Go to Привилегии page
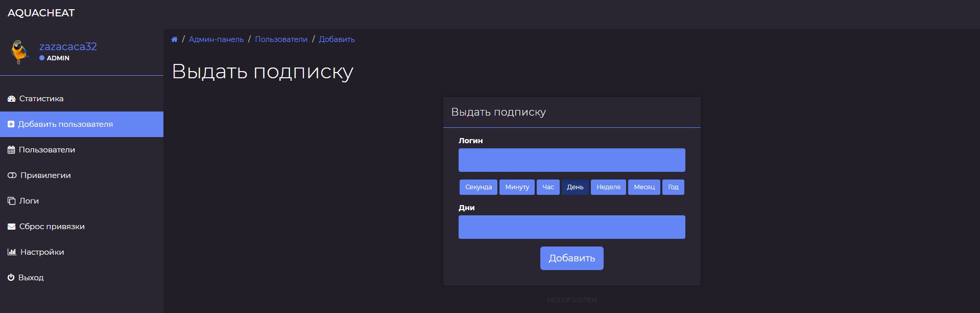 (45, 175)
